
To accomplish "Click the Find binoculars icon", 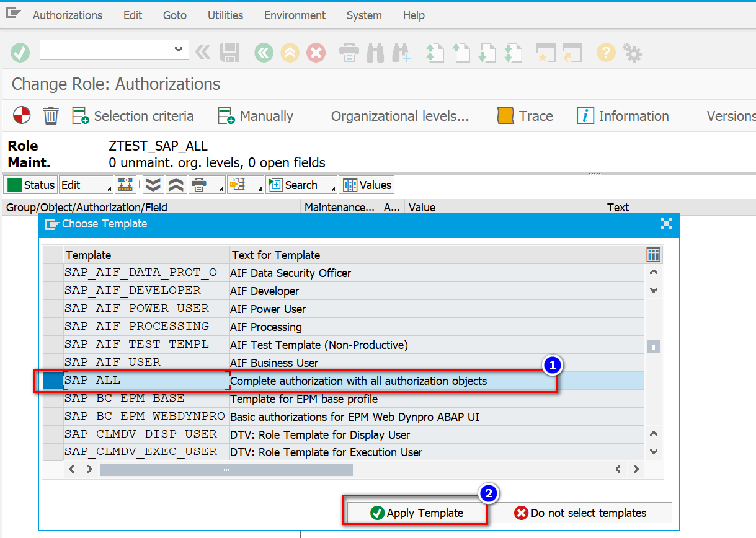I will click(375, 52).
